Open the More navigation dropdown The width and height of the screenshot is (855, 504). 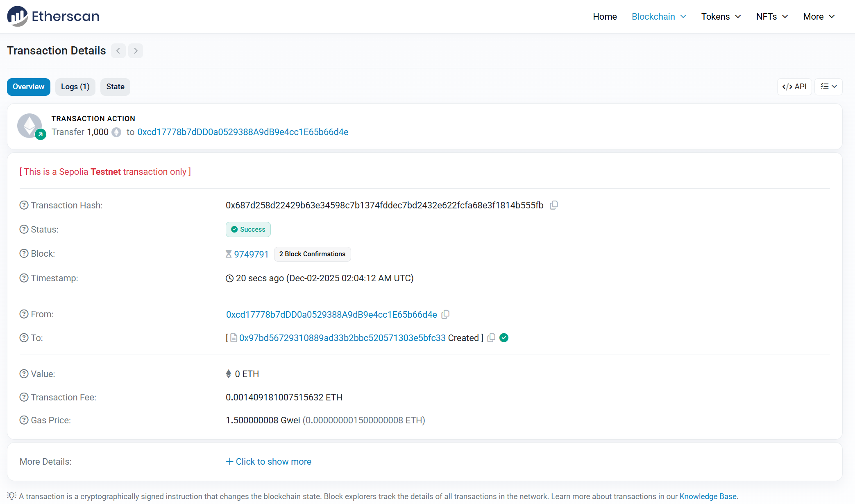click(x=819, y=16)
